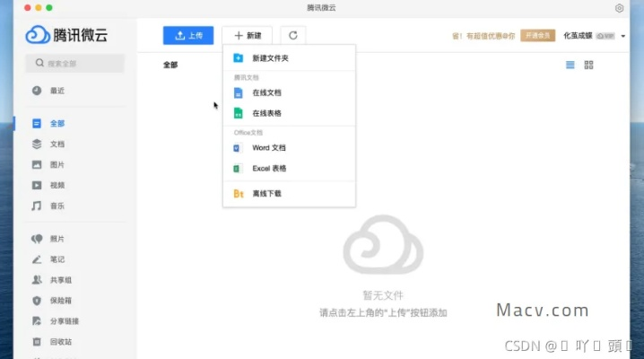Screen dimensions: 644x359
Task: Click the 腾讯微云 cloud logo
Action: (x=67, y=35)
